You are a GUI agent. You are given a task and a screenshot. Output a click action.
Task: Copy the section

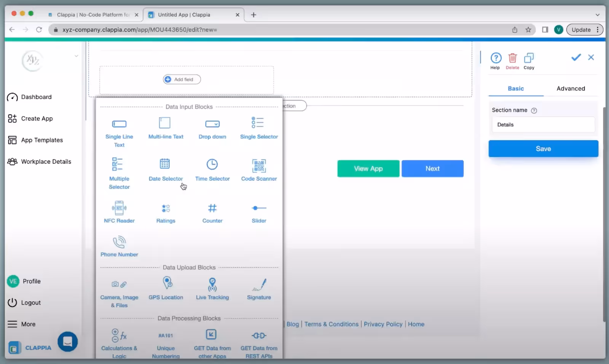pyautogui.click(x=529, y=61)
